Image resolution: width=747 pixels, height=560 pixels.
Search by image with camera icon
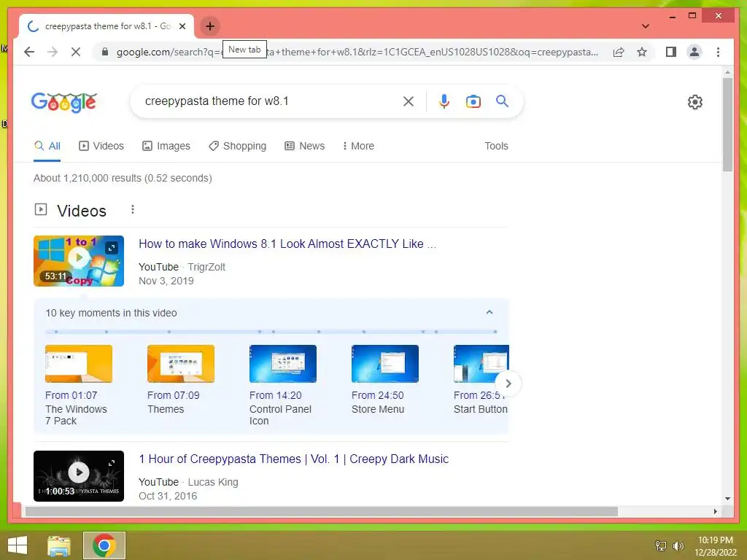pyautogui.click(x=473, y=101)
